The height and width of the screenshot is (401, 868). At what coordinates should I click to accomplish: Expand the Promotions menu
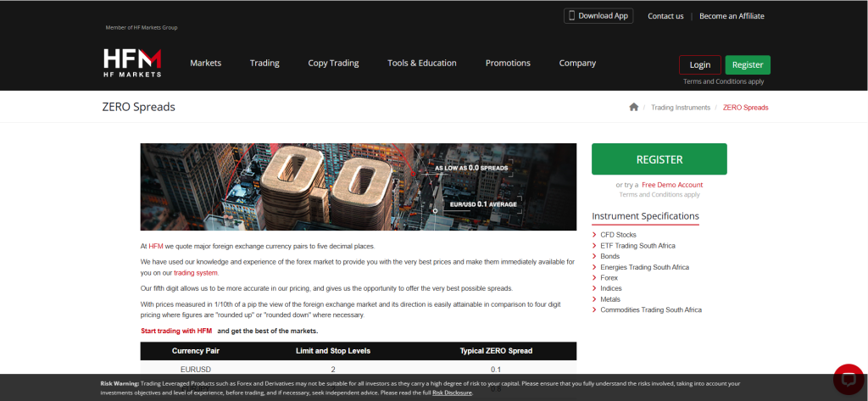tap(508, 63)
